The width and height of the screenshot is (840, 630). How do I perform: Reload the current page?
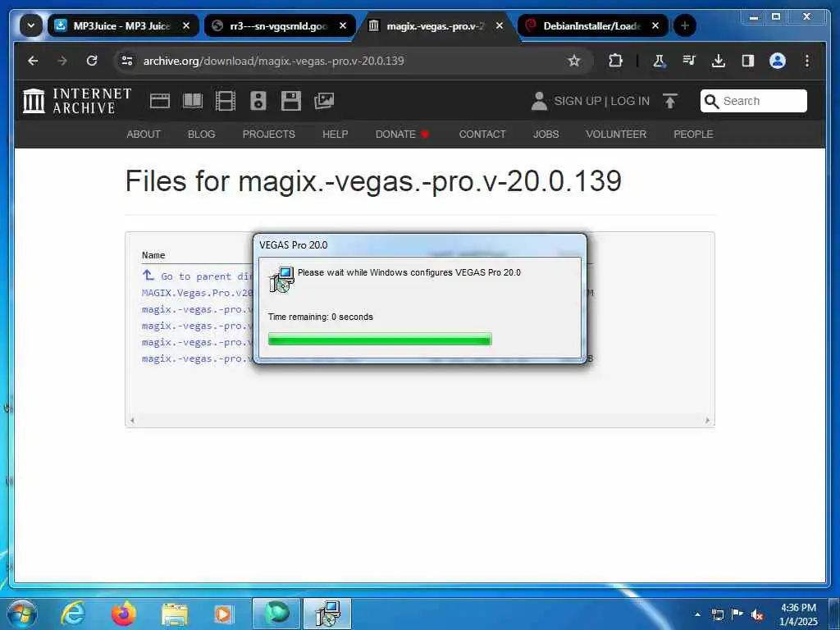point(92,61)
